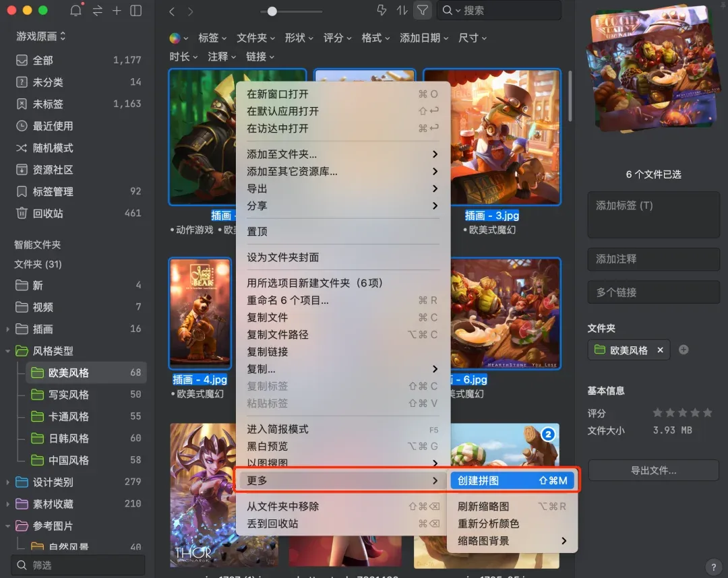Click the 添加标签 input box
The width and height of the screenshot is (728, 578).
pos(653,215)
